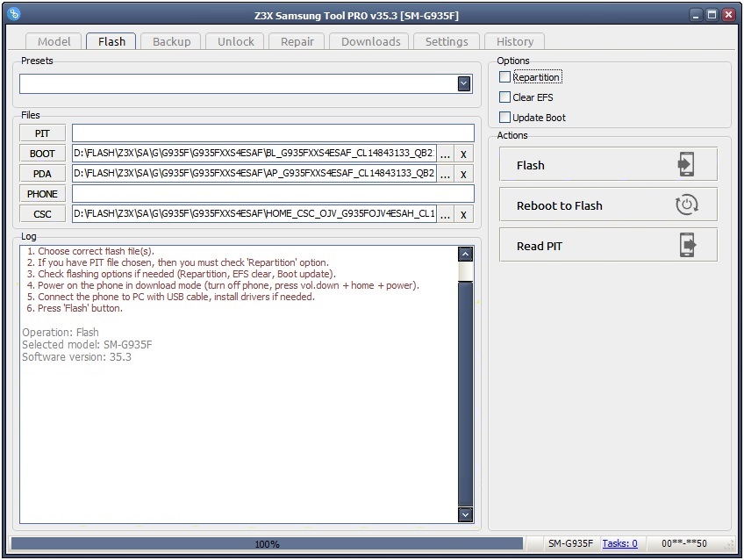744x560 pixels.
Task: View the History tab
Action: coord(515,42)
